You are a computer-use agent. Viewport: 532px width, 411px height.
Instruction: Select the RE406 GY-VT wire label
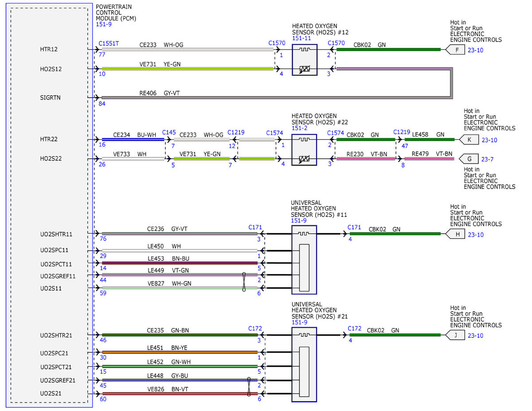click(x=160, y=93)
